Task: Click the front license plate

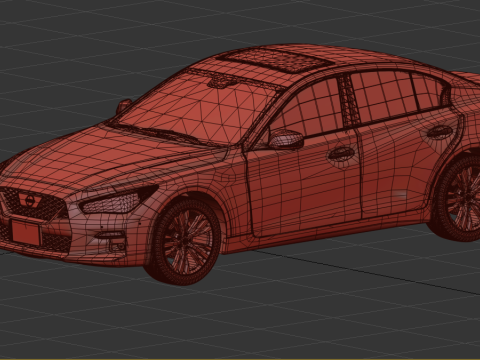Action: click(26, 232)
